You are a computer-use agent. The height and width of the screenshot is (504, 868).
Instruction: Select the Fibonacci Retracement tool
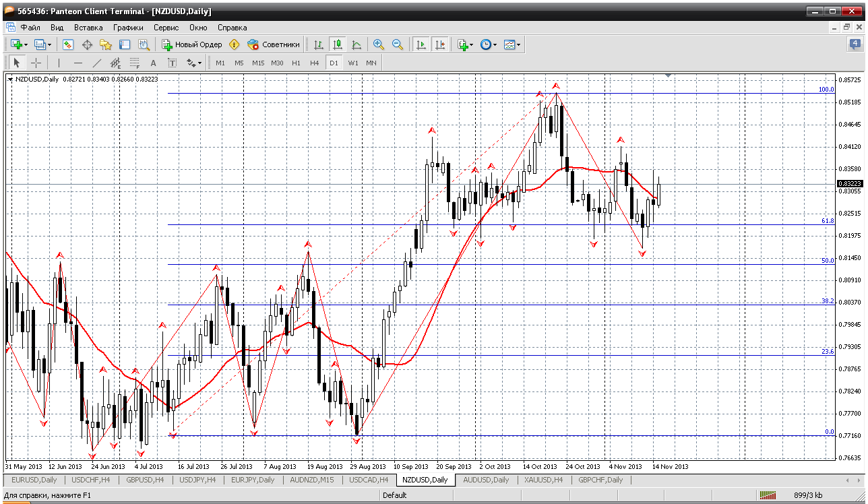[x=134, y=63]
